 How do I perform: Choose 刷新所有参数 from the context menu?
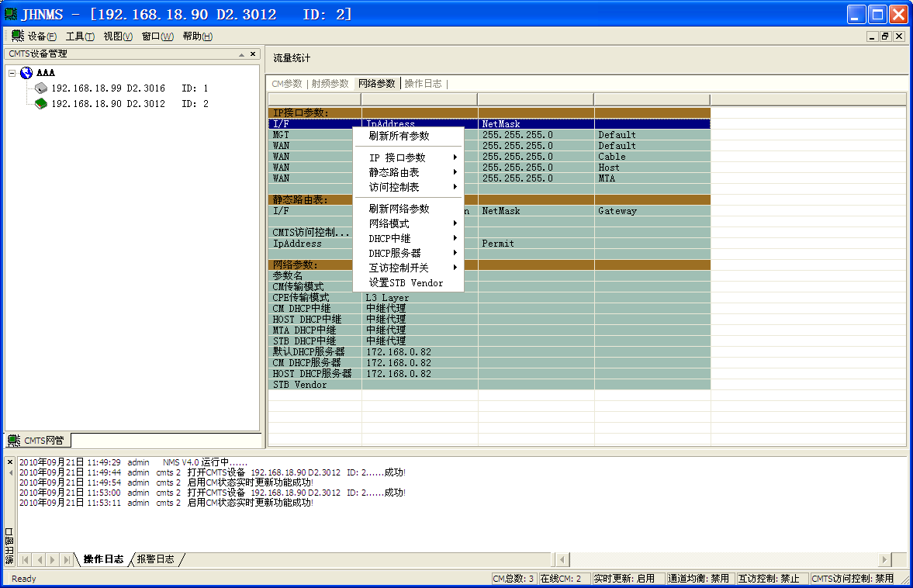click(x=399, y=136)
